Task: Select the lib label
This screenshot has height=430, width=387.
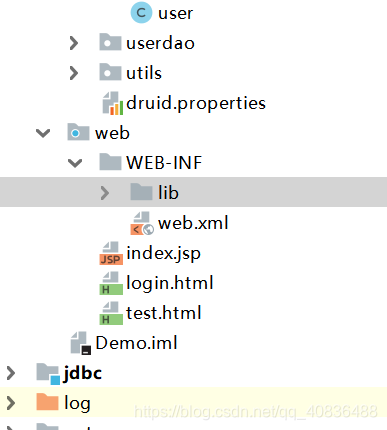Action: [x=168, y=193]
